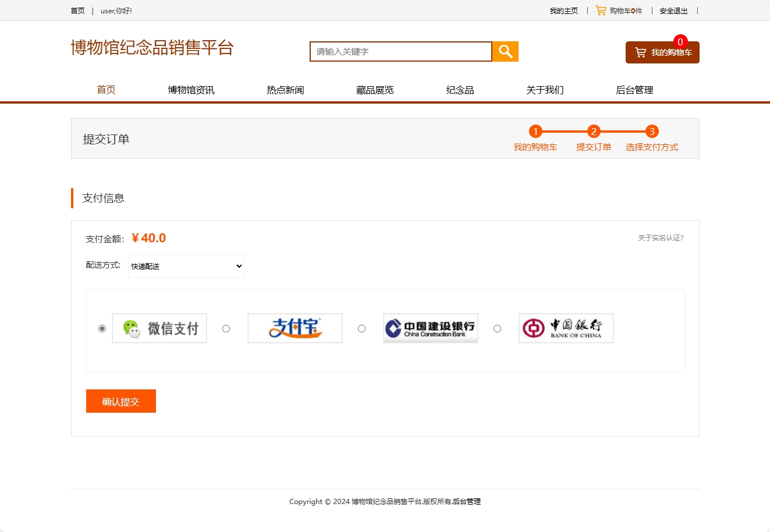Select the WeChat Pay logo

[x=159, y=328]
